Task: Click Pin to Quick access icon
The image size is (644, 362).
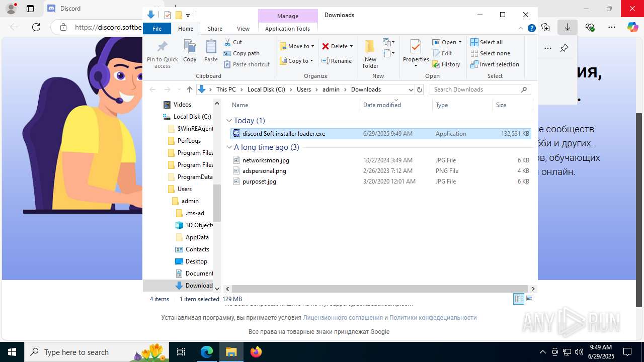Action: [162, 54]
